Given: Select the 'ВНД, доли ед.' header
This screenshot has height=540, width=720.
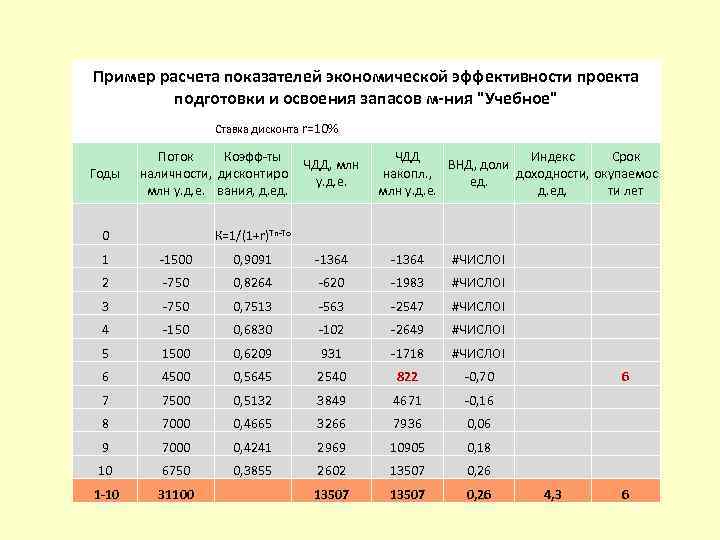Looking at the screenshot, I should click(x=478, y=173).
